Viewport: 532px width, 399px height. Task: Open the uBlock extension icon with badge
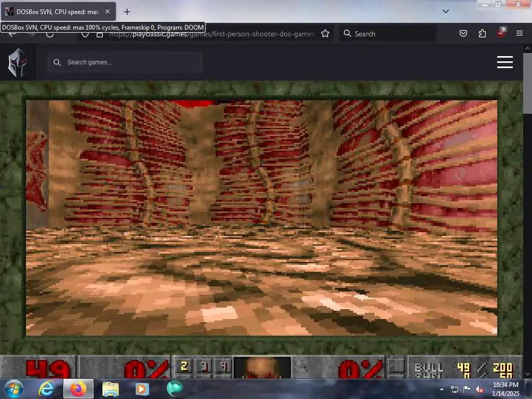pyautogui.click(x=501, y=33)
